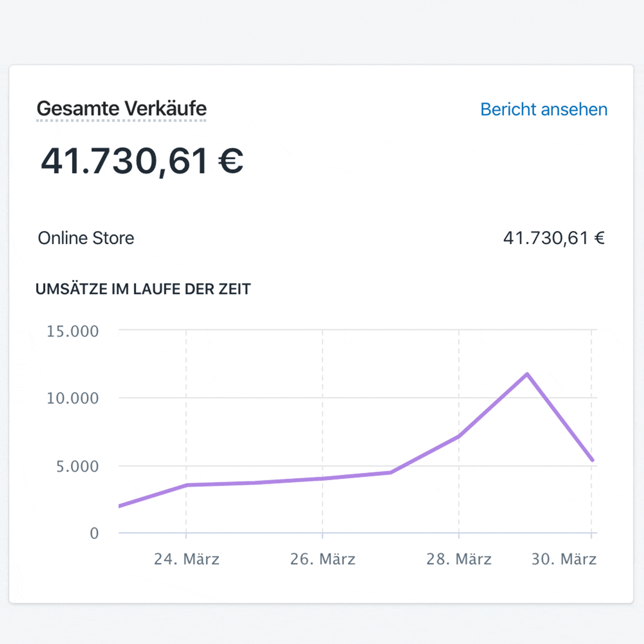Image resolution: width=644 pixels, height=644 pixels.
Task: Click the line's end point at 30. März
Action: pyautogui.click(x=592, y=460)
